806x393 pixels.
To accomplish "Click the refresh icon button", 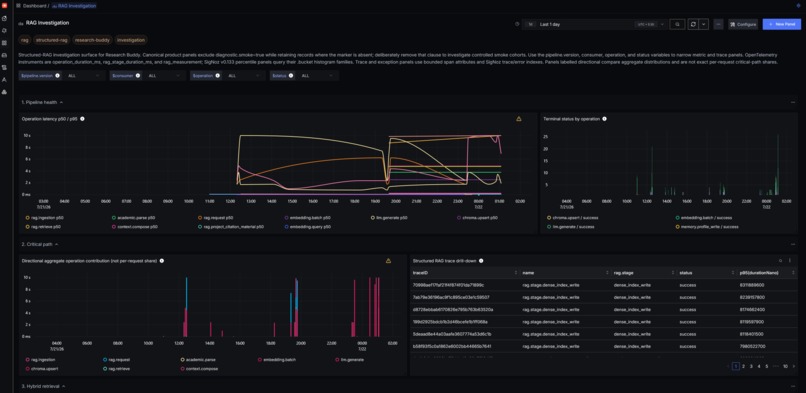I will coord(693,24).
